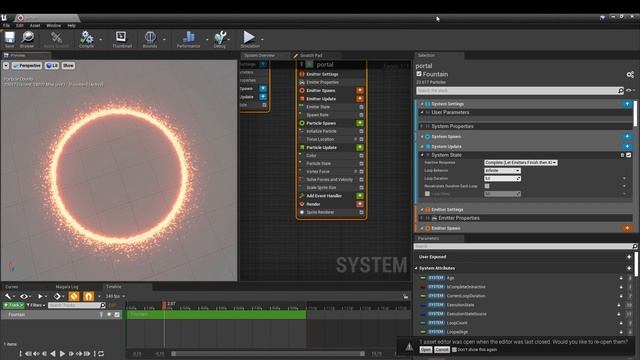Click the loop toggle in timeline transport
The width and height of the screenshot is (640, 360).
[101, 353]
